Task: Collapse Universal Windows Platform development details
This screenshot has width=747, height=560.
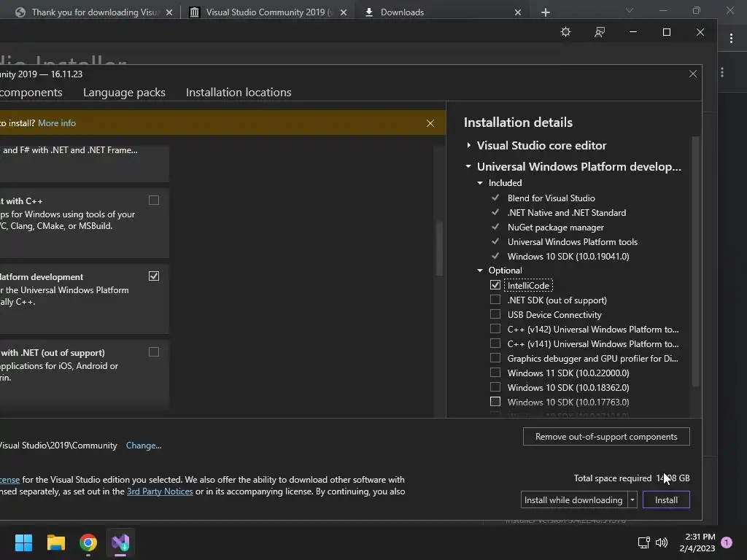Action: coord(468,166)
